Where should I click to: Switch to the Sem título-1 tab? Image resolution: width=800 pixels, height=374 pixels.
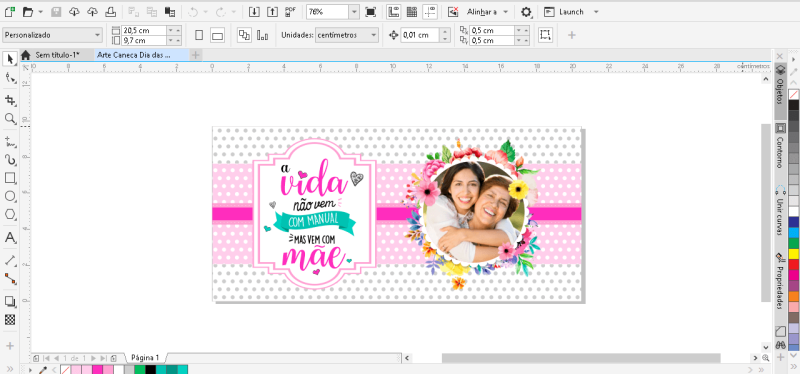pyautogui.click(x=57, y=55)
